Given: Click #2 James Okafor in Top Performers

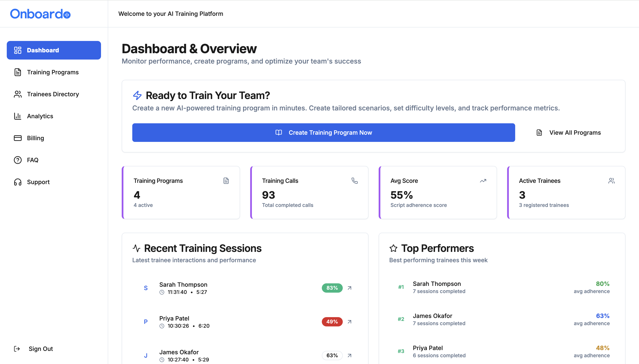Looking at the screenshot, I should tap(502, 319).
